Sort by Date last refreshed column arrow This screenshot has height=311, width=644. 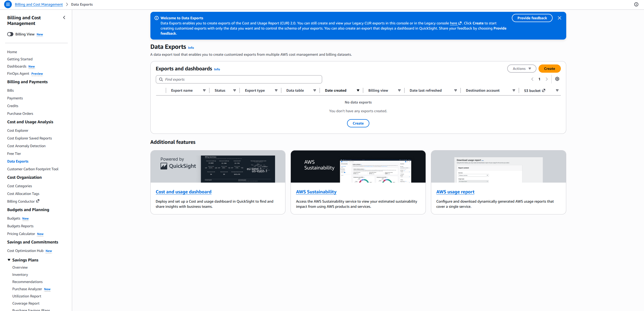[456, 90]
